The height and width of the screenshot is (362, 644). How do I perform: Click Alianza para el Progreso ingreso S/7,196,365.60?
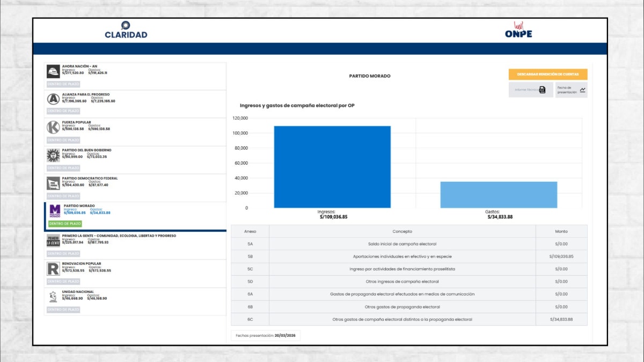click(x=74, y=101)
